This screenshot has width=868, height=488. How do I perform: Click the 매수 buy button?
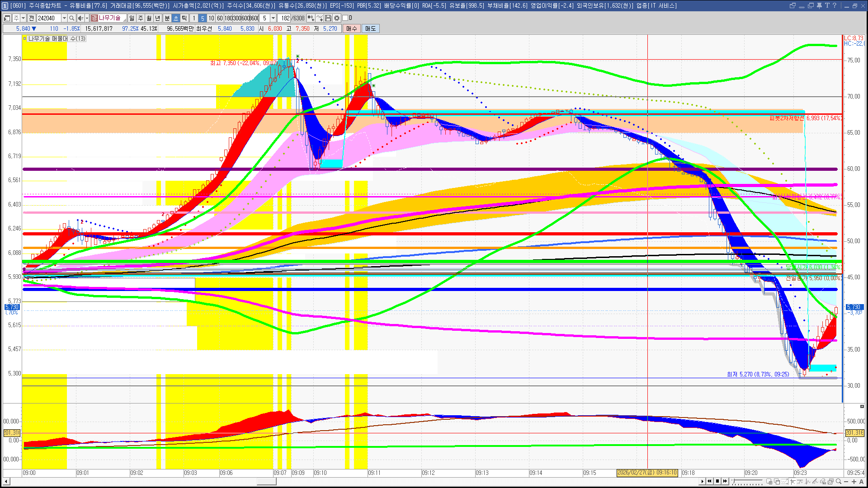[x=352, y=28]
